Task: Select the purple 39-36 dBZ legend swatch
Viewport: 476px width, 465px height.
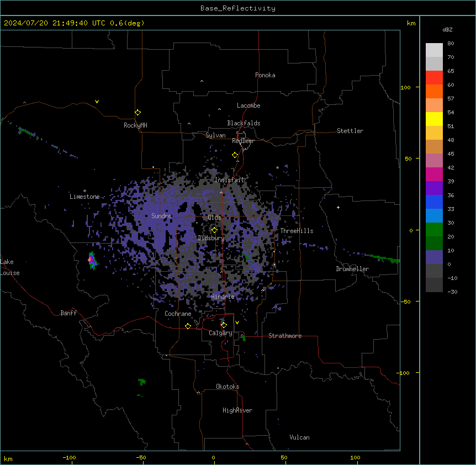Action: pos(434,188)
